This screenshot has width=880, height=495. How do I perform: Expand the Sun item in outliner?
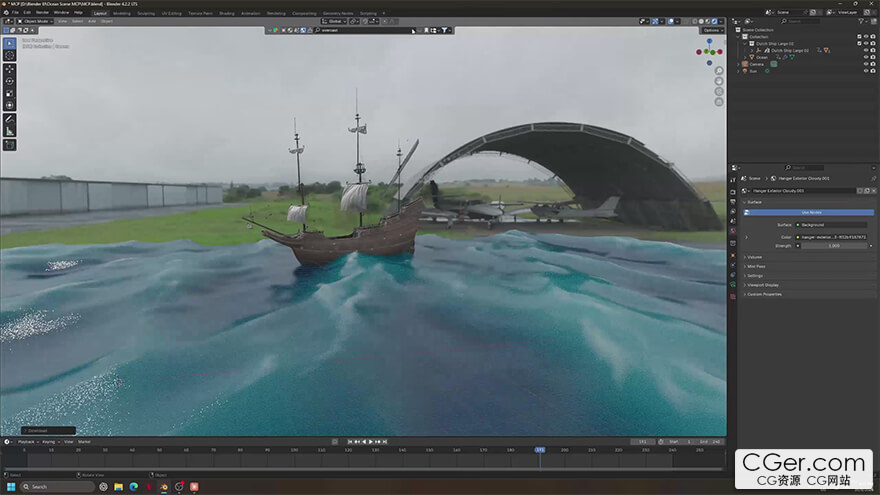coord(739,71)
